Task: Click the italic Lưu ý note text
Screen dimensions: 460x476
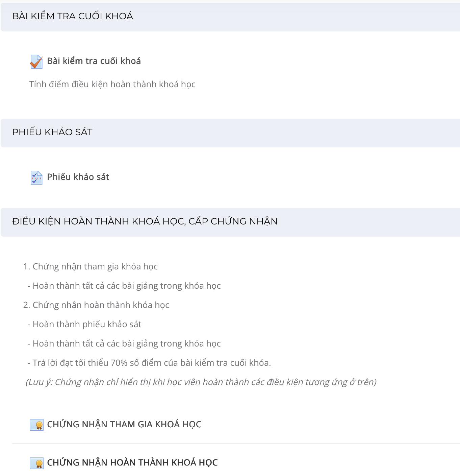Action: pyautogui.click(x=201, y=382)
